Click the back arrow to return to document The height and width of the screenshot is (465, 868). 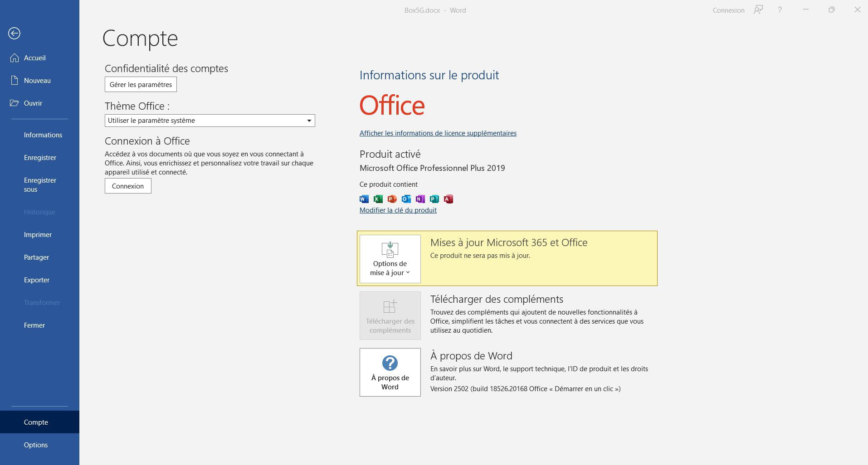(14, 33)
